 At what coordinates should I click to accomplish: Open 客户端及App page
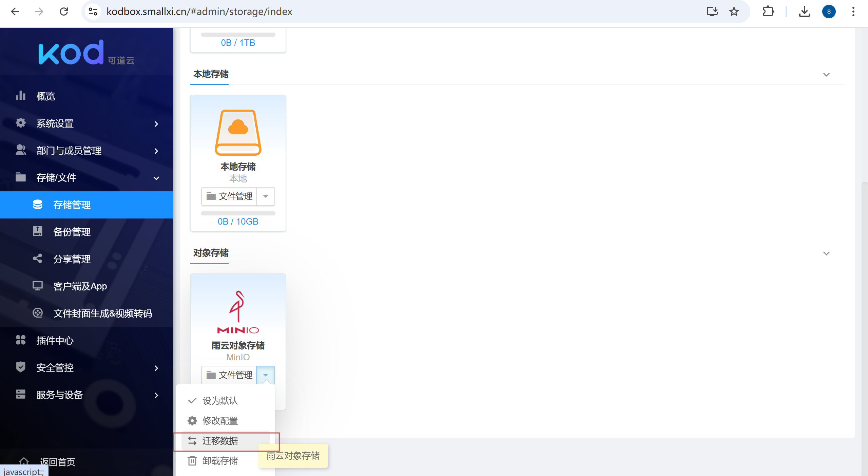(80, 286)
